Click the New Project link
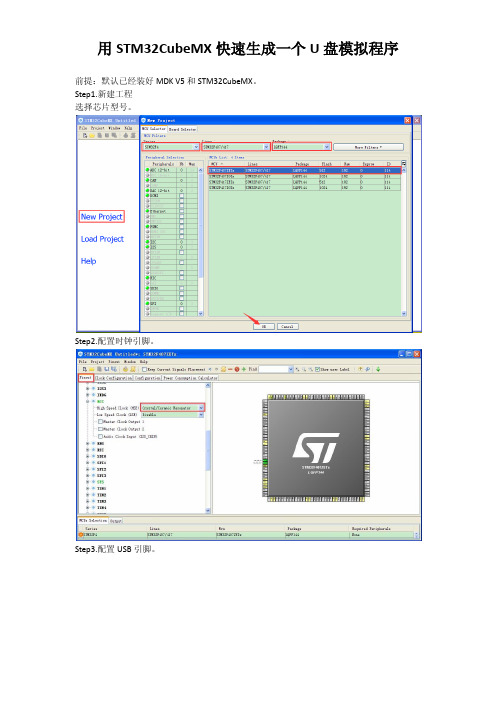Viewport: 496px width, 702px height. (102, 217)
